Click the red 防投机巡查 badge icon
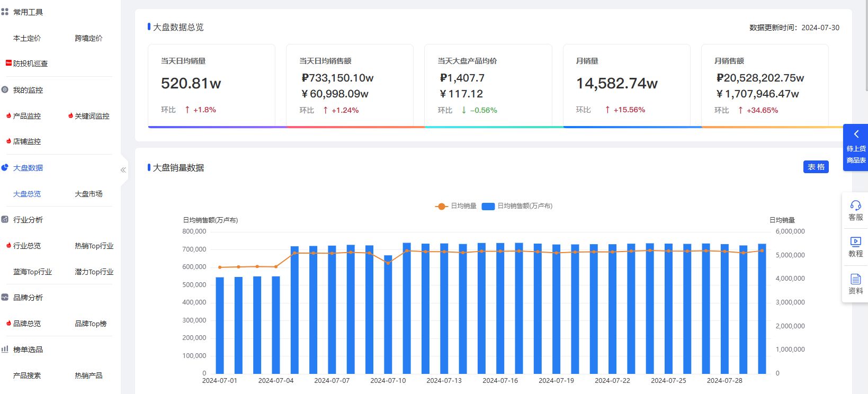The image size is (868, 394). (8, 63)
